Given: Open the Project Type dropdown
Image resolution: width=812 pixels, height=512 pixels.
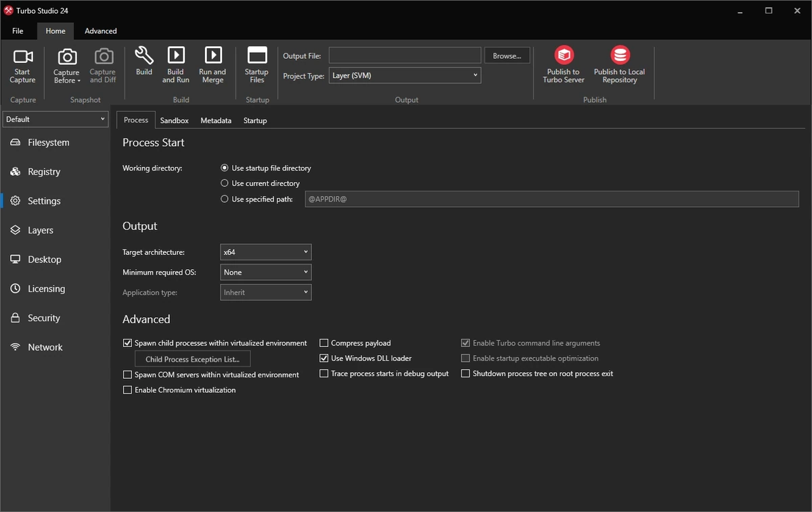Looking at the screenshot, I should pyautogui.click(x=405, y=76).
